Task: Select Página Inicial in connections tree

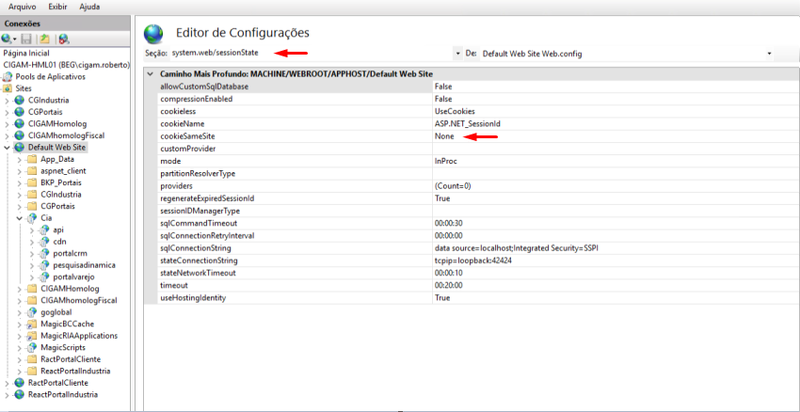Action: 26,53
